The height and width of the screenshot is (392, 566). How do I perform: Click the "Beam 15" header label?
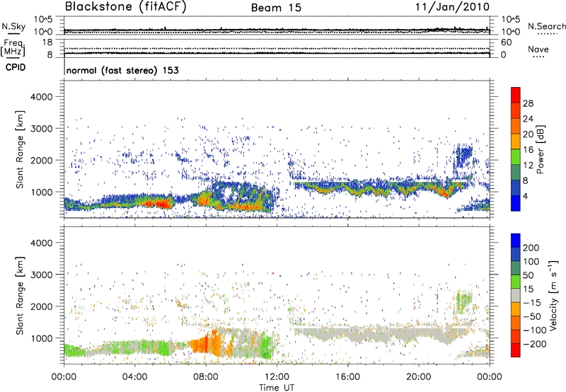coord(276,8)
